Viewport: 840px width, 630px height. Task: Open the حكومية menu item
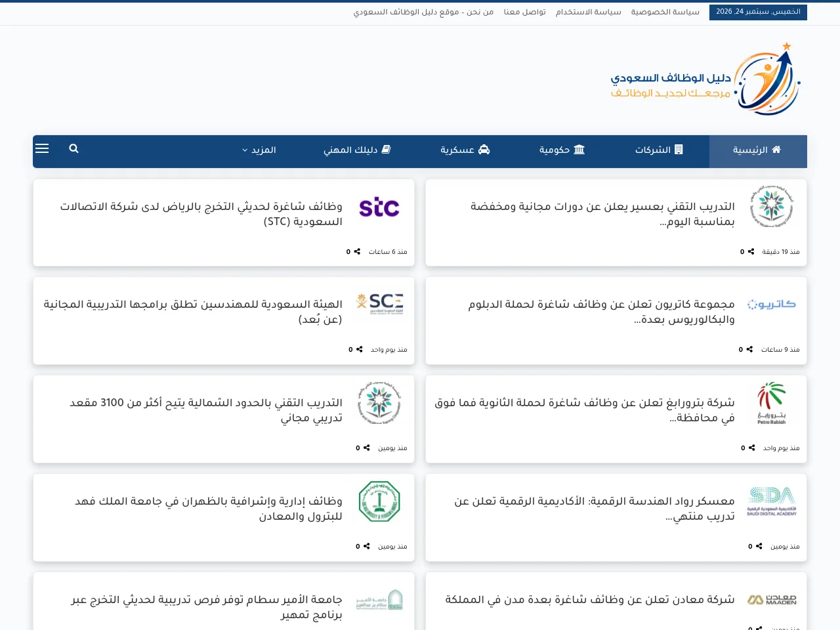562,150
